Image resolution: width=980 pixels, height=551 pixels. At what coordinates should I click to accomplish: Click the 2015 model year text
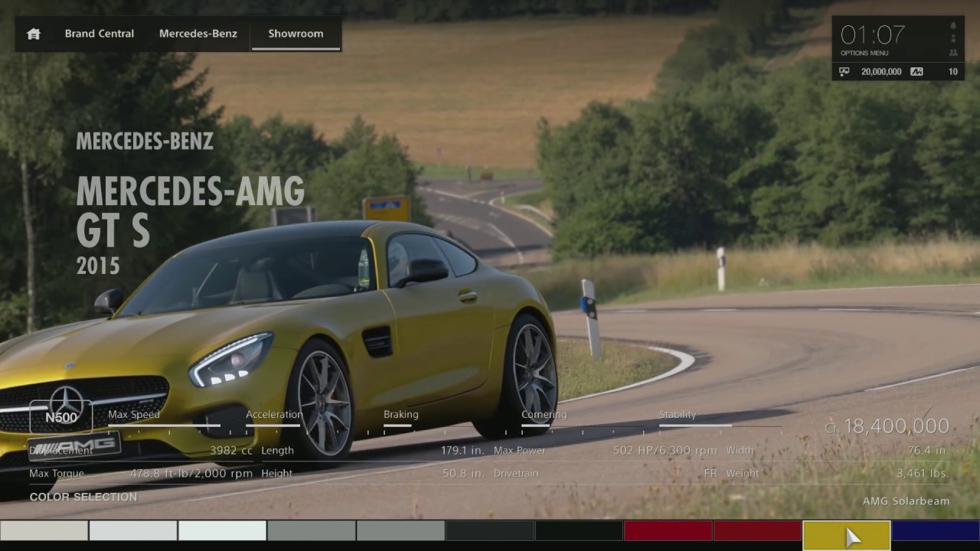(x=98, y=266)
